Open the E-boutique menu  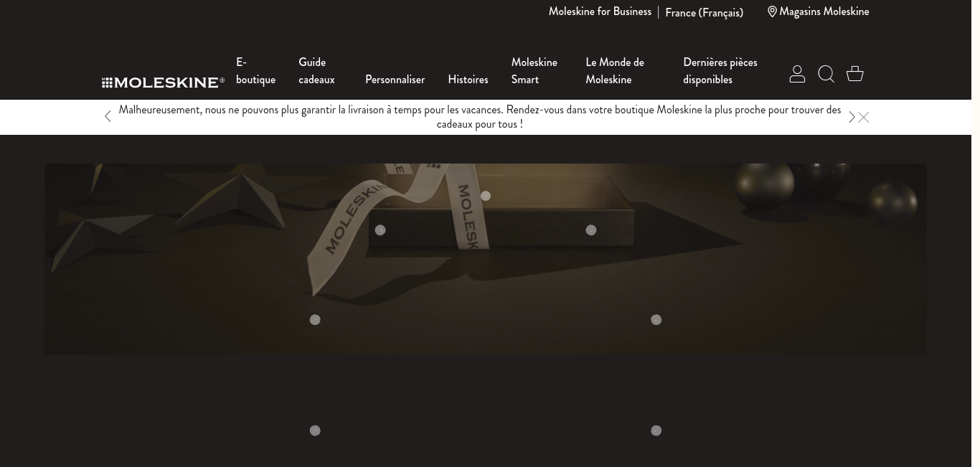[x=255, y=71]
